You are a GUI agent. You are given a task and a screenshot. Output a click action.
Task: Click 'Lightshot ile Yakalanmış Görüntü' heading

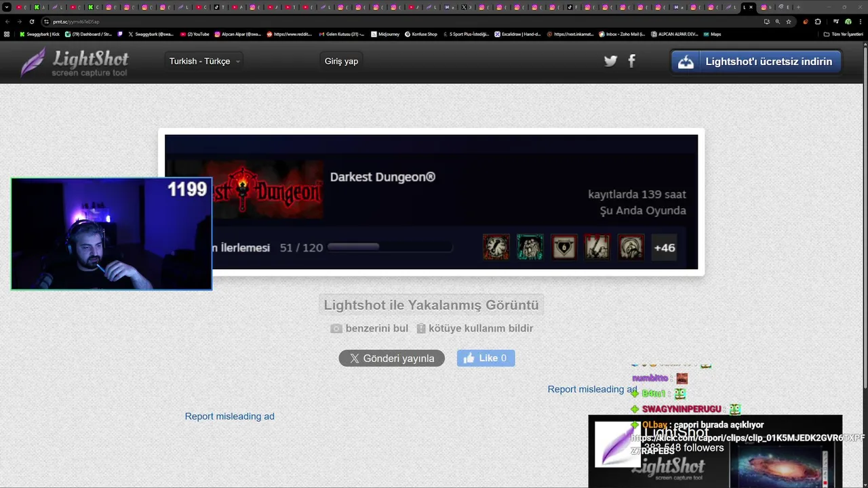coord(431,305)
